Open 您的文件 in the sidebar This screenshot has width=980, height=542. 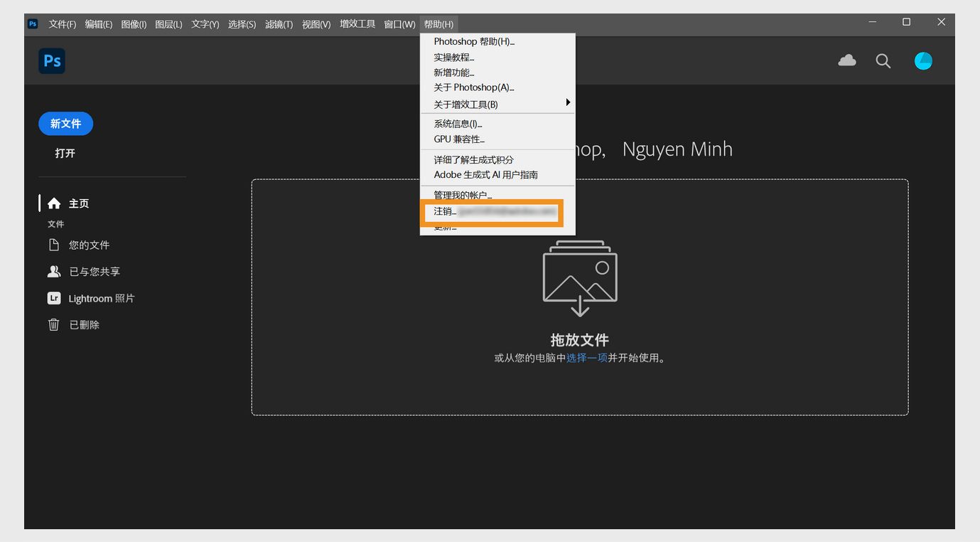79,245
